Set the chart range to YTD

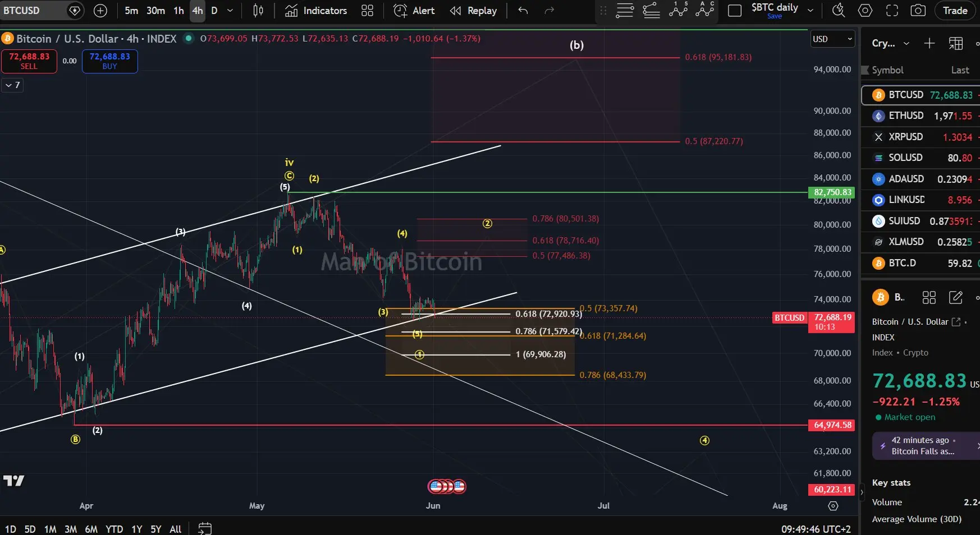point(115,529)
